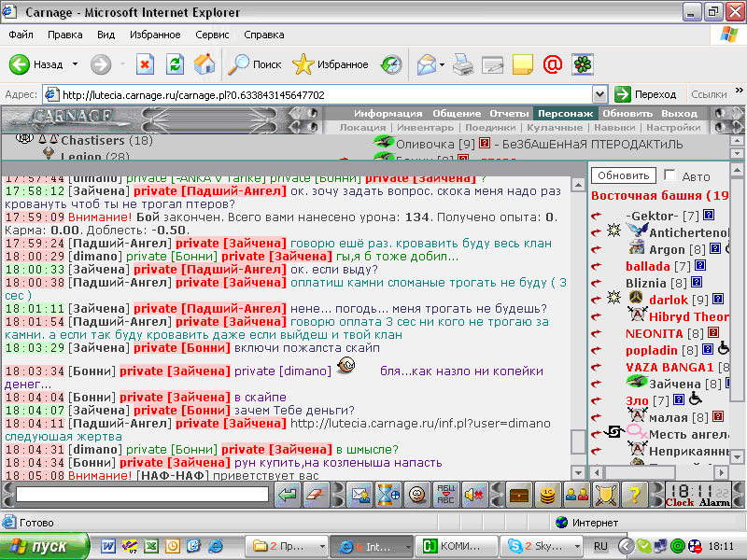This screenshot has height=560, width=747.
Task: Expand the mail button dropdown arrow
Action: pos(442,64)
